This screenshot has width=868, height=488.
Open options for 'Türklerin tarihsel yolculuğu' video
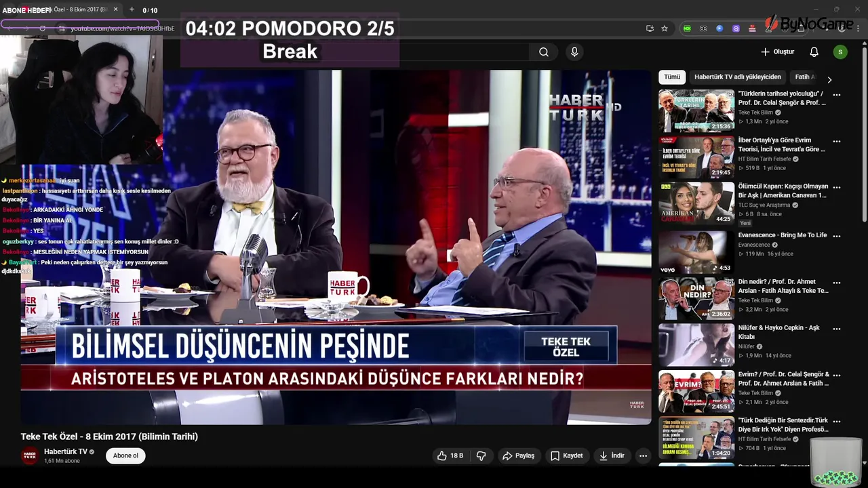[837, 95]
